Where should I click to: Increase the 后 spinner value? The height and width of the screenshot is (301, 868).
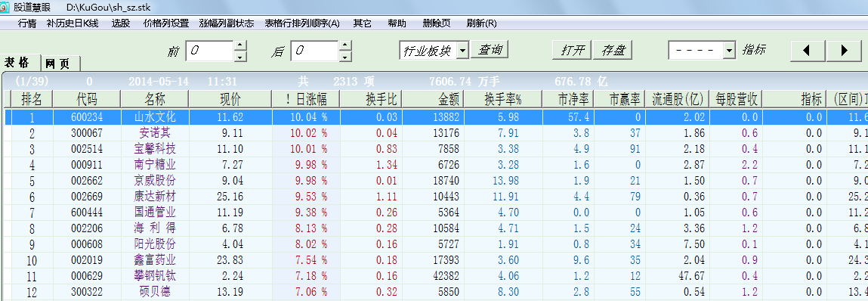[345, 45]
